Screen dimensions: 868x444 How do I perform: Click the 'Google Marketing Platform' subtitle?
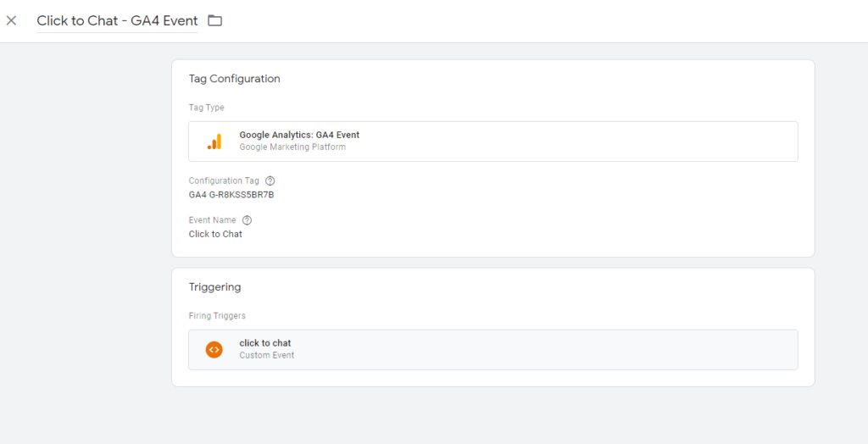[x=292, y=147]
